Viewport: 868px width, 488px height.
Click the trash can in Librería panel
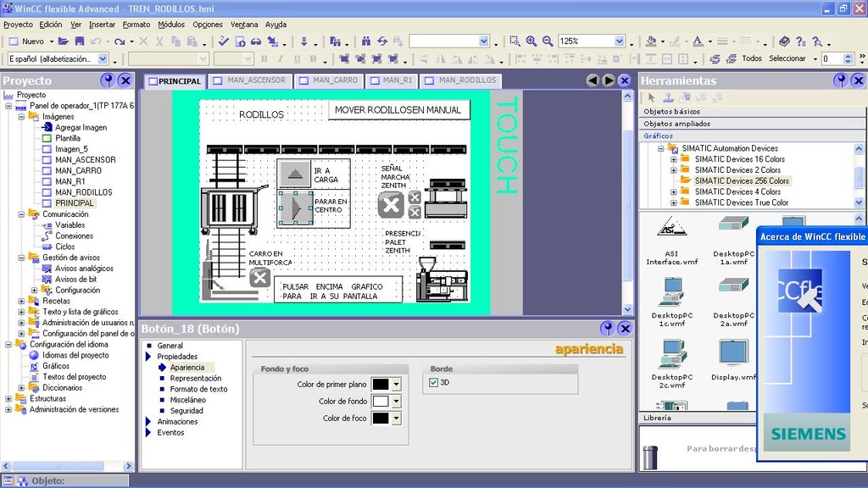coord(649,457)
